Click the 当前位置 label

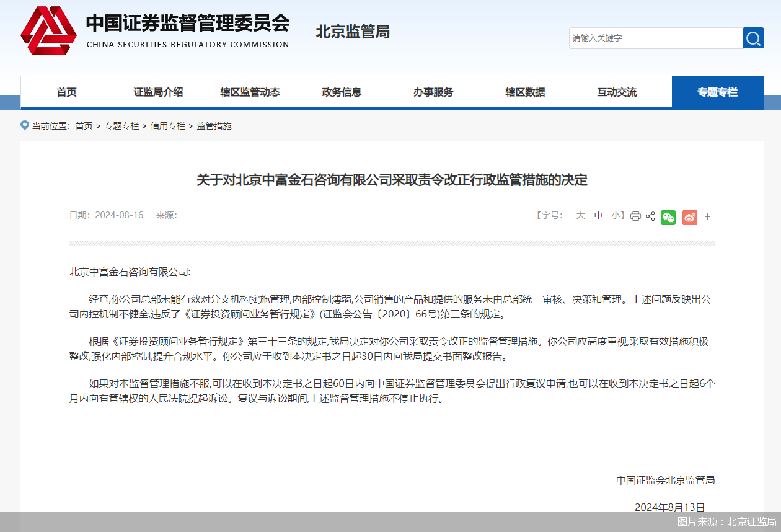click(x=51, y=126)
